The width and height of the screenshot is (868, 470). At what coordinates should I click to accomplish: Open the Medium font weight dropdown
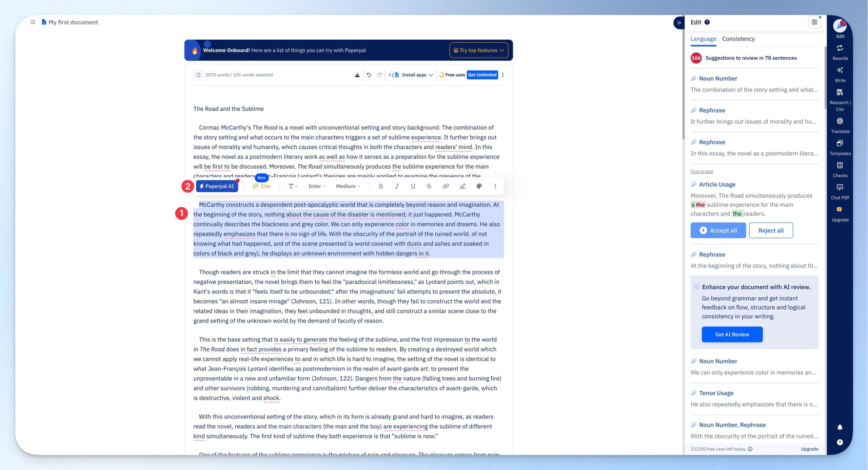348,186
